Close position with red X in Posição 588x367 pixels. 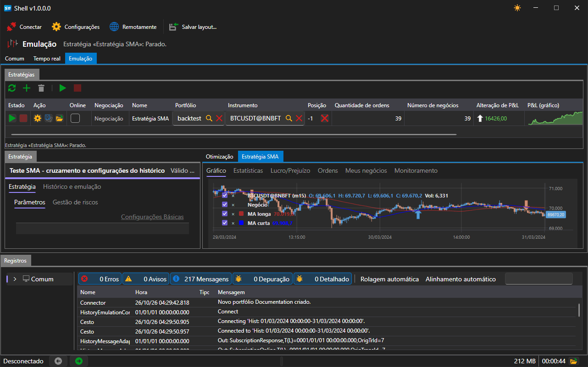pos(325,118)
